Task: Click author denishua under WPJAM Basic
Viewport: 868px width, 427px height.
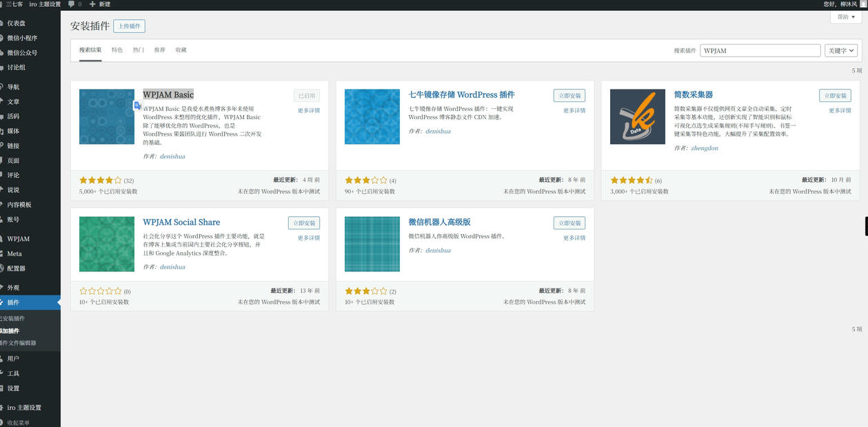Action: tap(172, 156)
